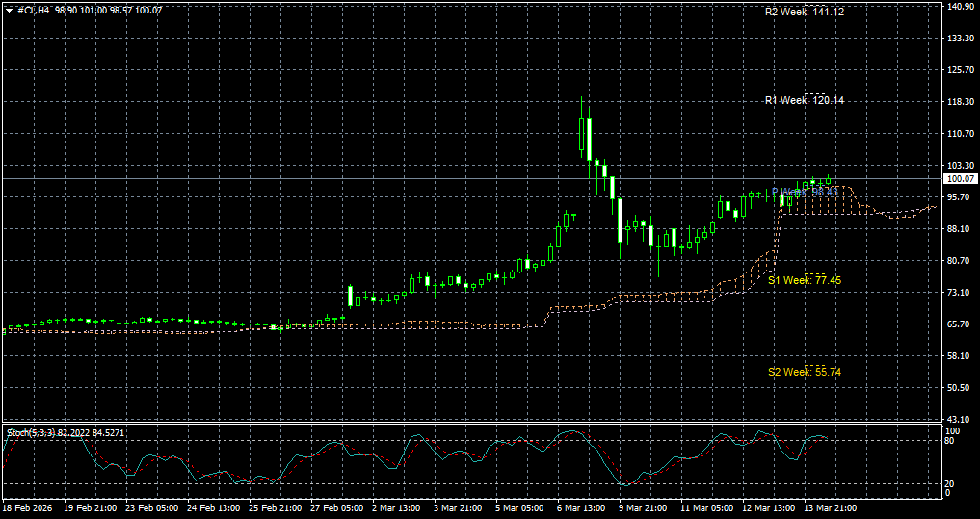Click the 3 Mar 21:00 time label

tap(458, 508)
